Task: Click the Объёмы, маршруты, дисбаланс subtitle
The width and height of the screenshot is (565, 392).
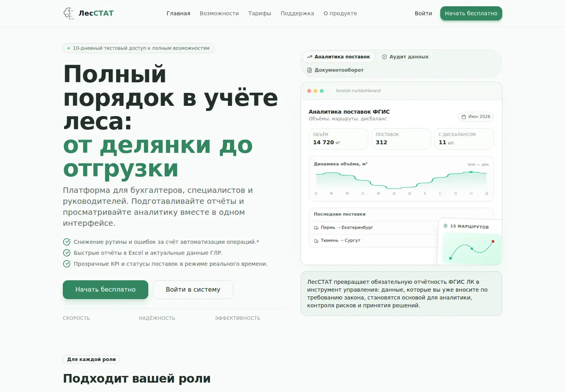Action: [x=348, y=119]
